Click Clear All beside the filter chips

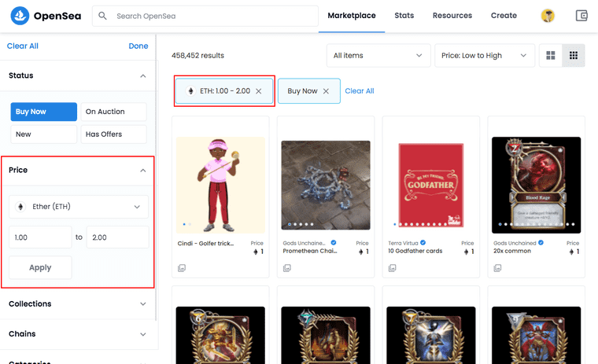[360, 91]
